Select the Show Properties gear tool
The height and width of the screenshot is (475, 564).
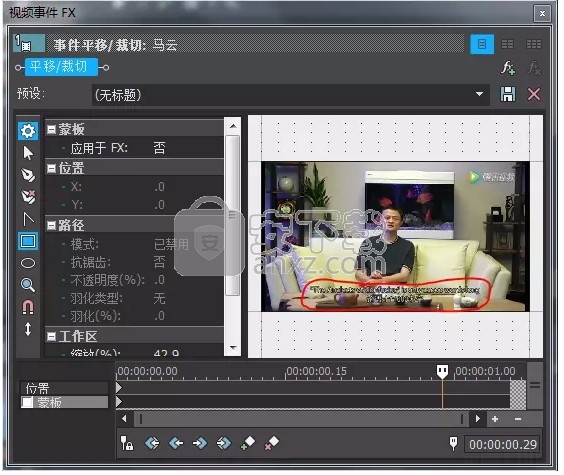pyautogui.click(x=28, y=131)
